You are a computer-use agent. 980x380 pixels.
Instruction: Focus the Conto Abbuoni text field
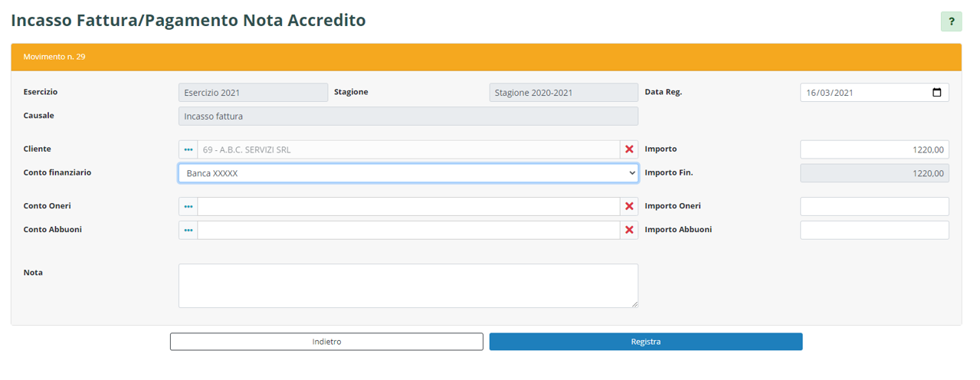408,230
